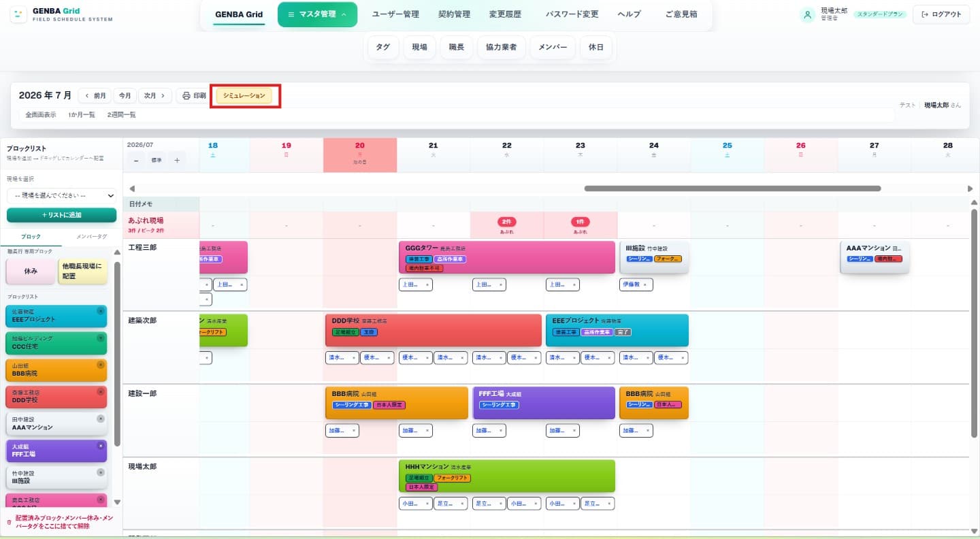Click the right arrow of the horizontal scrollbar

click(x=970, y=189)
